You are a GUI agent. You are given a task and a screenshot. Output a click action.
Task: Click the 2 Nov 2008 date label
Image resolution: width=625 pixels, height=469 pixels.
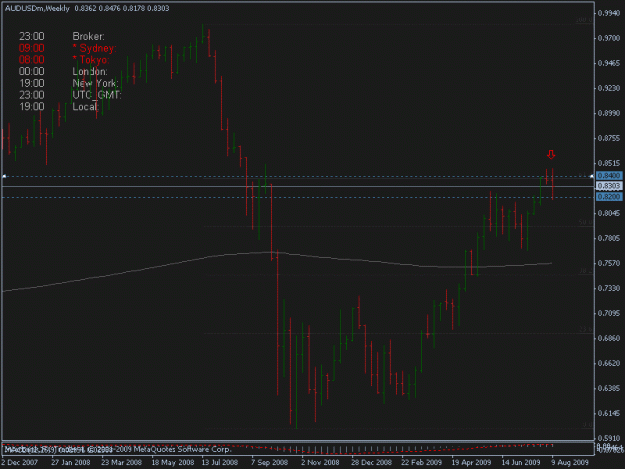[320, 462]
